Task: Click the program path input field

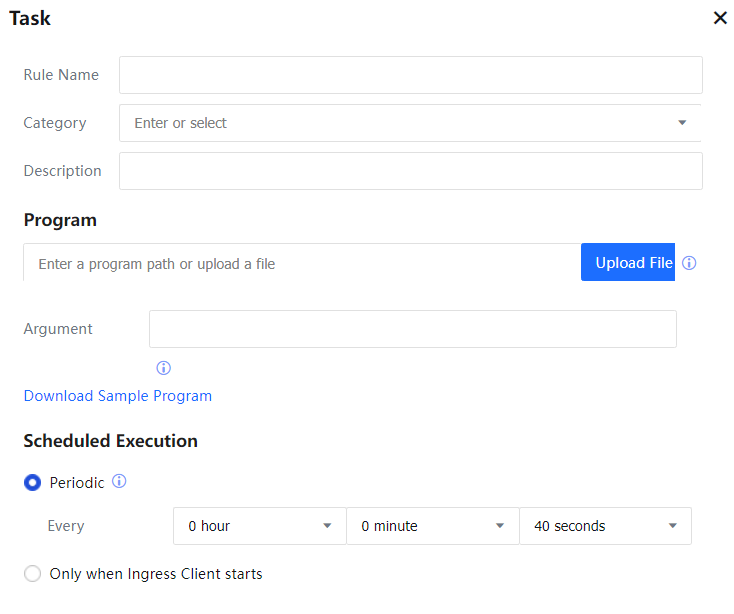Action: [300, 264]
